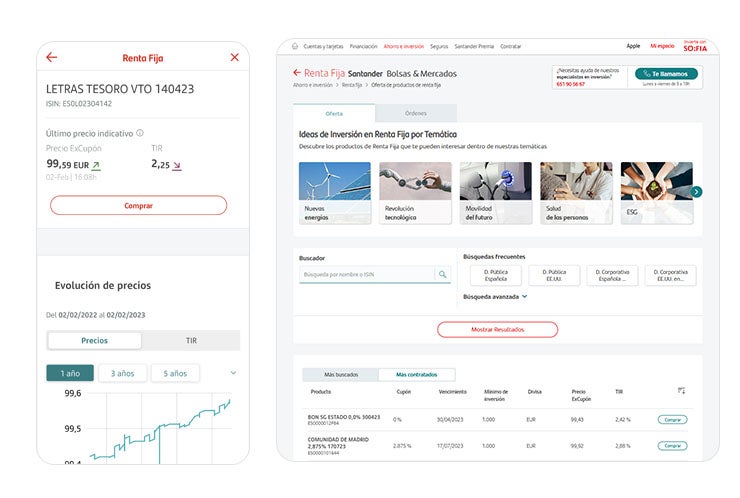Focus the Búsqueda por nombre o ISIN field
Image resolution: width=740 pixels, height=498 pixels.
click(367, 274)
